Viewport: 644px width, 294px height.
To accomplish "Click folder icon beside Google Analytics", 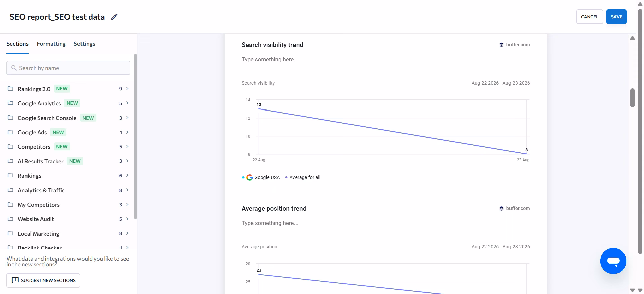I will click(10, 103).
